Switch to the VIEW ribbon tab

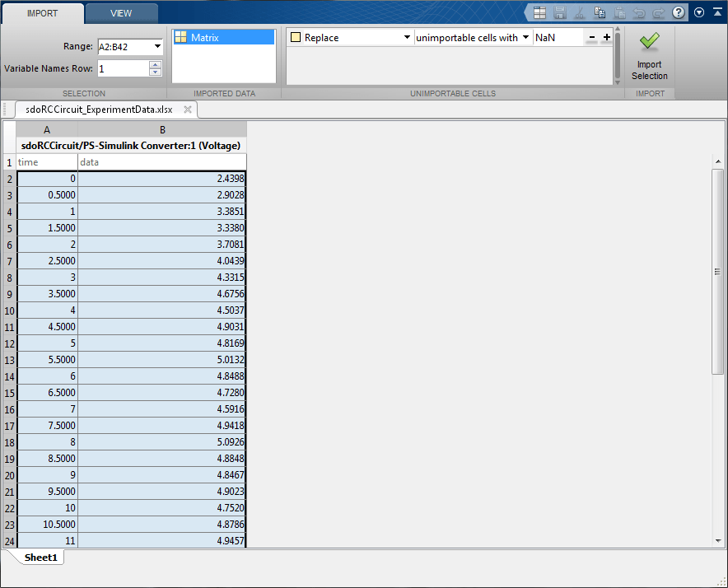point(121,13)
